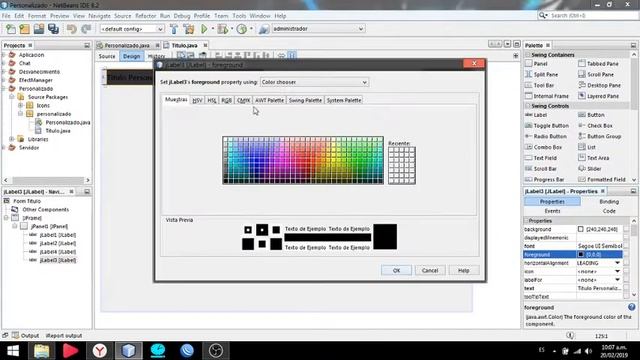Click the Save All toolbar icon

[53, 29]
